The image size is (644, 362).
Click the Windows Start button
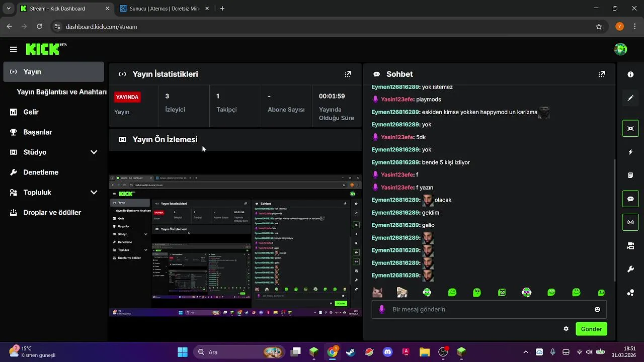click(x=183, y=352)
